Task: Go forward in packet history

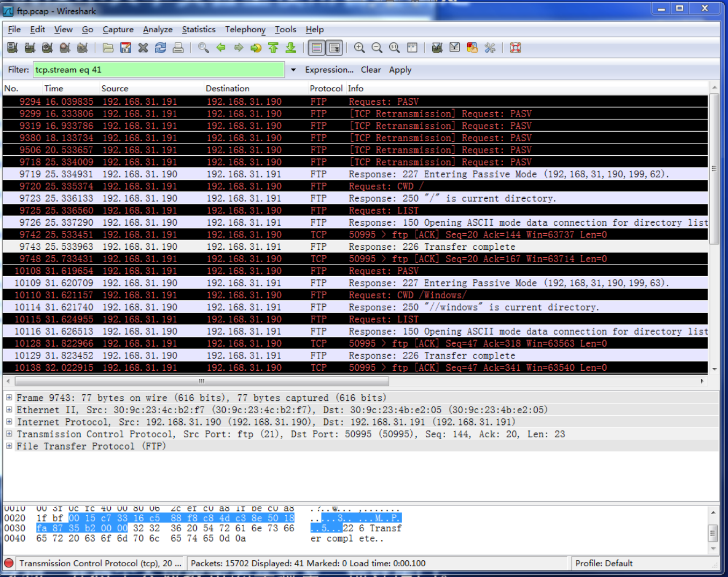Action: click(x=238, y=48)
